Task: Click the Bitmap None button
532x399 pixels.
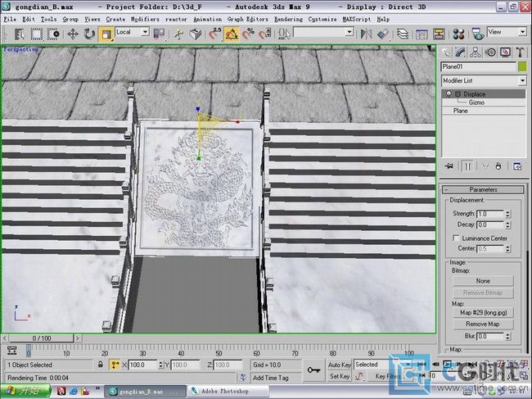Action: coord(483,281)
